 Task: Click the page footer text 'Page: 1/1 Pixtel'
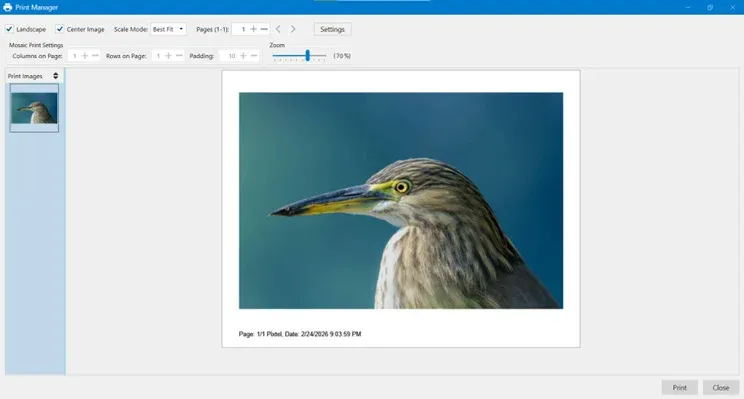point(260,334)
